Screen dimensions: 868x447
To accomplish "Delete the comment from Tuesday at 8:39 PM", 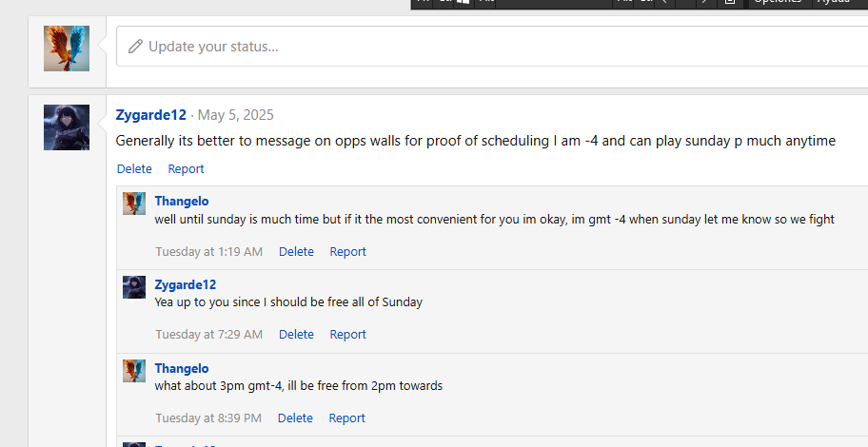I will [295, 418].
